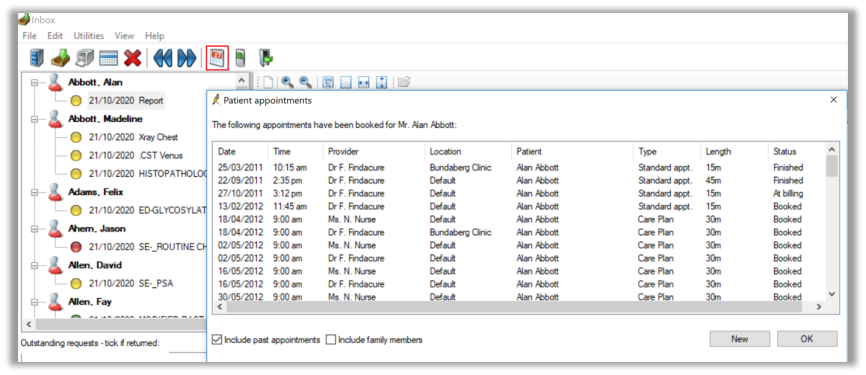Click the fit width horizontal arrows icon
This screenshot has width=866, height=375.
(363, 82)
